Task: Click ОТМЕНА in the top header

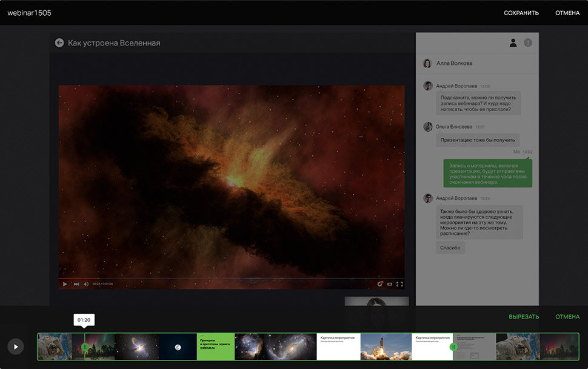Action: 567,13
